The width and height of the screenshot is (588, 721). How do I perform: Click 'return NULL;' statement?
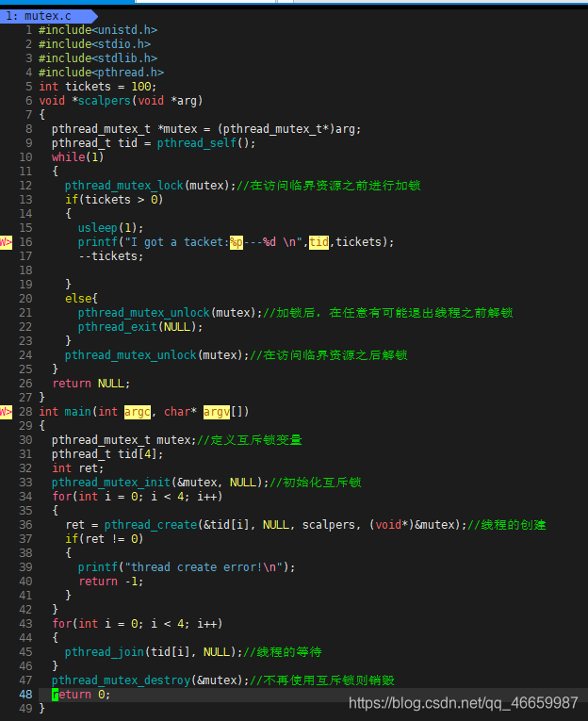click(x=91, y=384)
